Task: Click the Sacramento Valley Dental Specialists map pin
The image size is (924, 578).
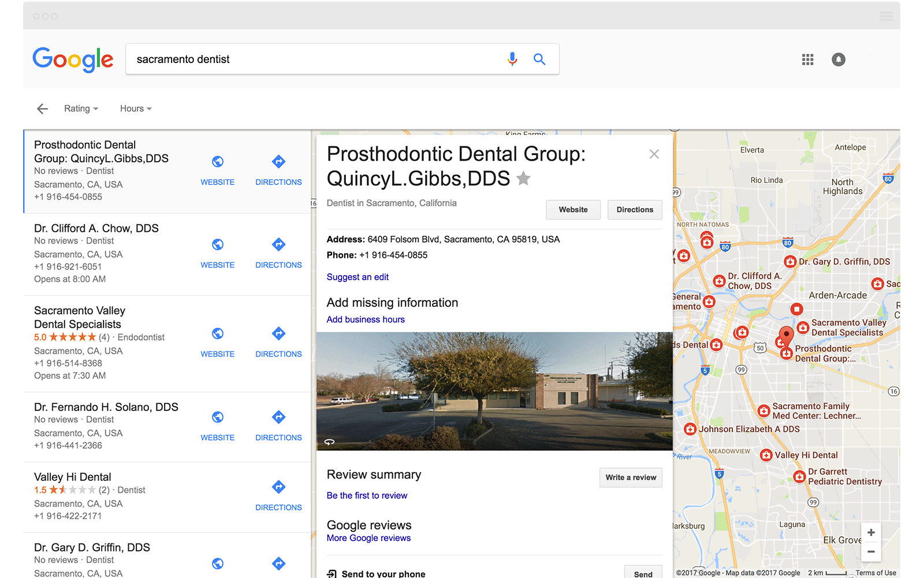Action: pyautogui.click(x=803, y=328)
